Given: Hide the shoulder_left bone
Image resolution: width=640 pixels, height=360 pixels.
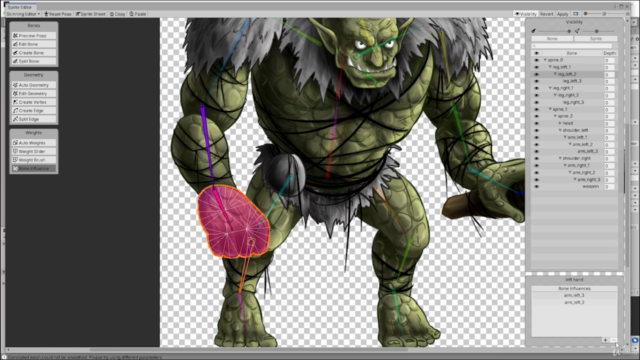Looking at the screenshot, I should pos(536,130).
